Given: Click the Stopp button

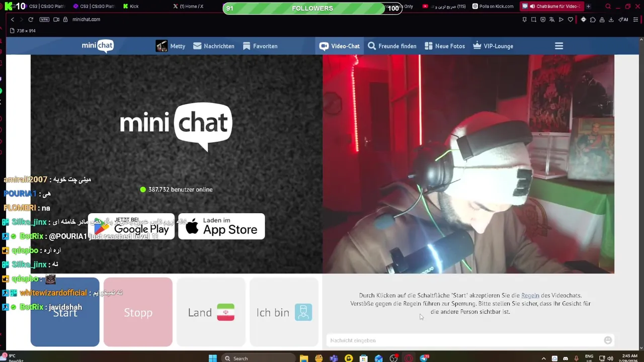Looking at the screenshot, I should point(138,312).
